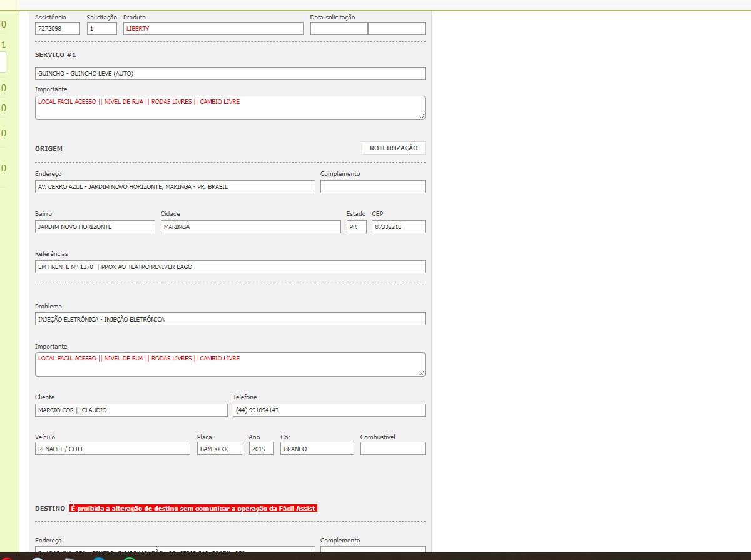Click the Bairro field

(x=95, y=227)
